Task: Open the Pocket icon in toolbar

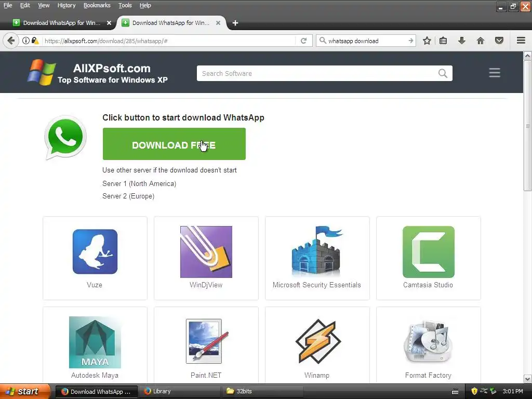Action: tap(499, 41)
